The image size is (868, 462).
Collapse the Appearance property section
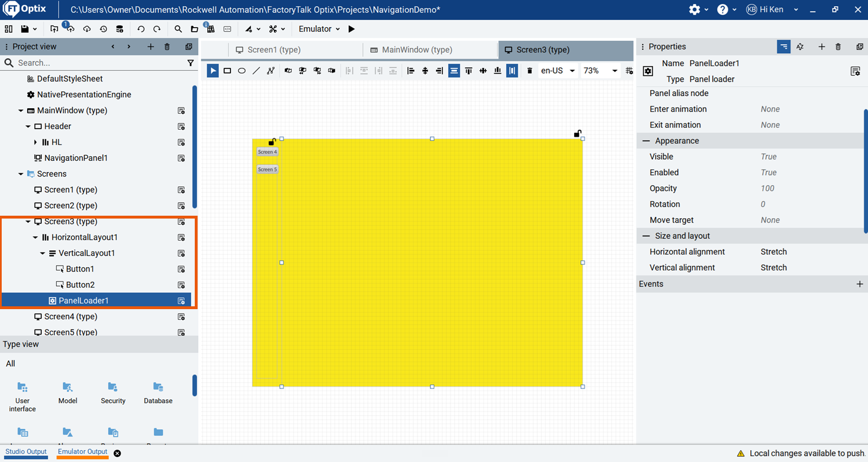pyautogui.click(x=646, y=141)
